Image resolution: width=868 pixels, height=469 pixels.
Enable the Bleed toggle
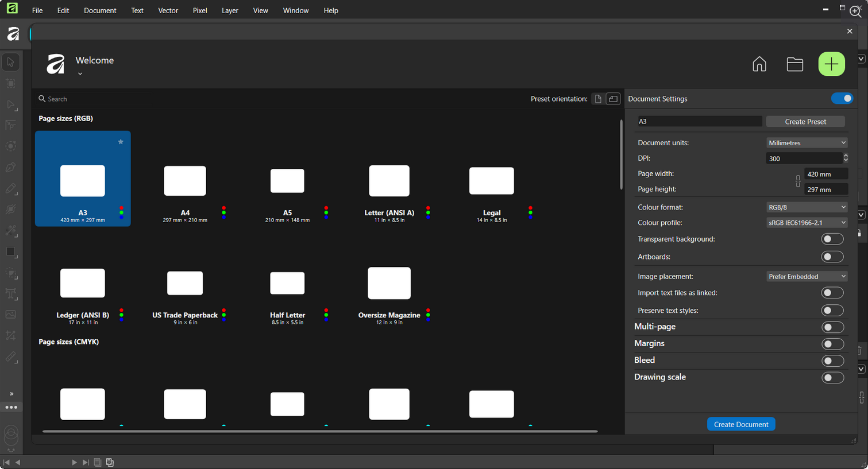pyautogui.click(x=832, y=361)
